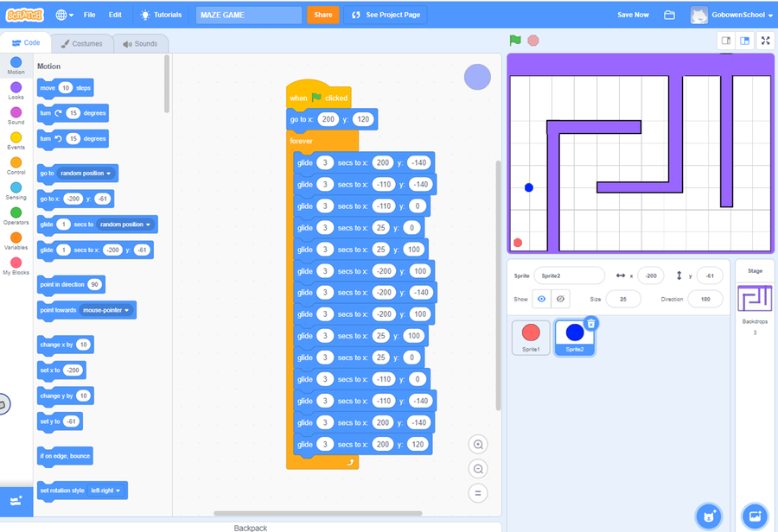
Task: Open the My Stuff folder icon
Action: 669,15
